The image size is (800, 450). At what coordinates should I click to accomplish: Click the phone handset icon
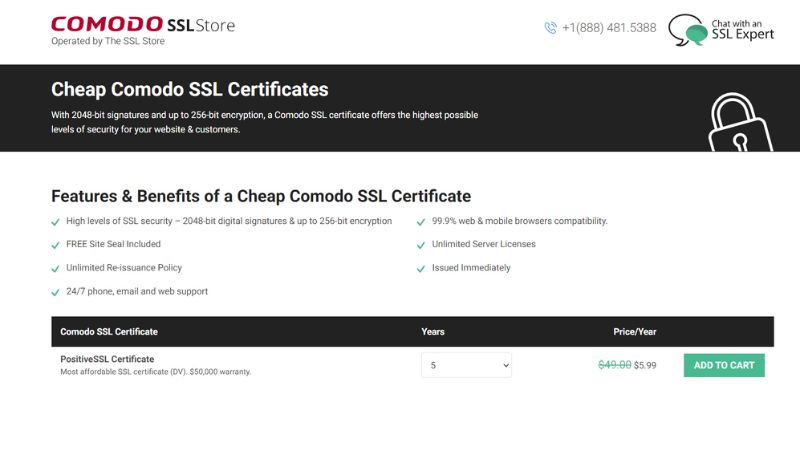(550, 28)
